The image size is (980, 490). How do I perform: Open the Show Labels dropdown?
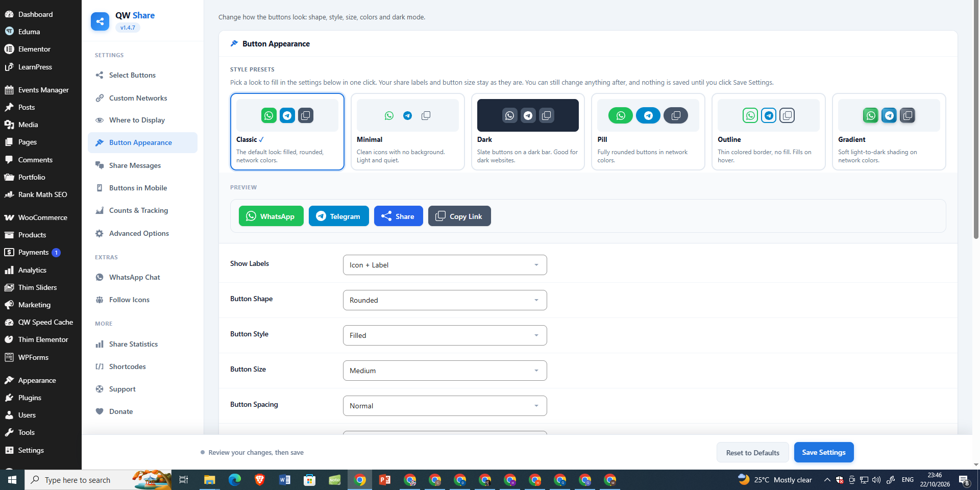(x=445, y=265)
